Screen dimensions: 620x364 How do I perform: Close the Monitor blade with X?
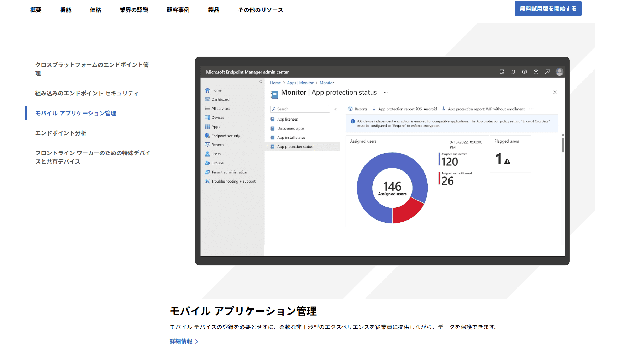click(555, 93)
